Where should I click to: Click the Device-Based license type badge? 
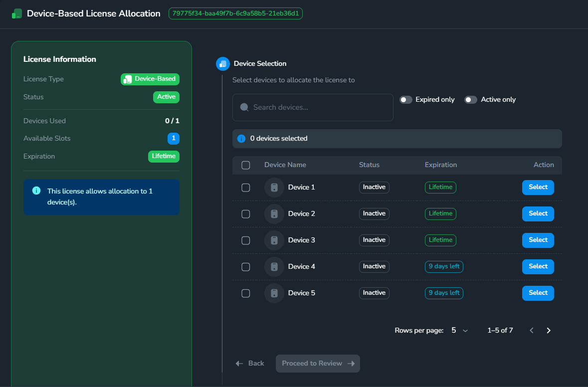150,79
